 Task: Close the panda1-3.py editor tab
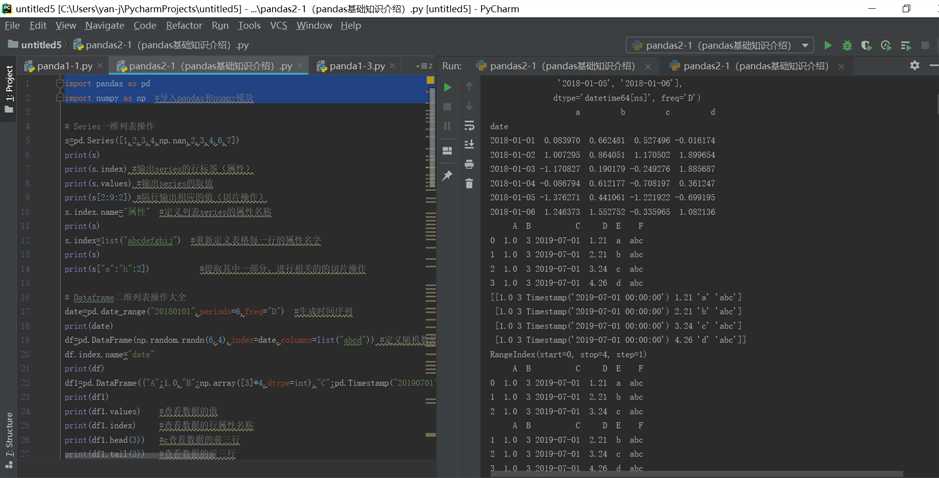(x=392, y=66)
